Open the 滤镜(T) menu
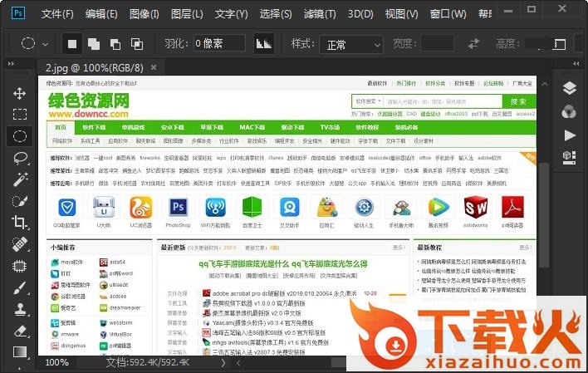 [x=320, y=14]
